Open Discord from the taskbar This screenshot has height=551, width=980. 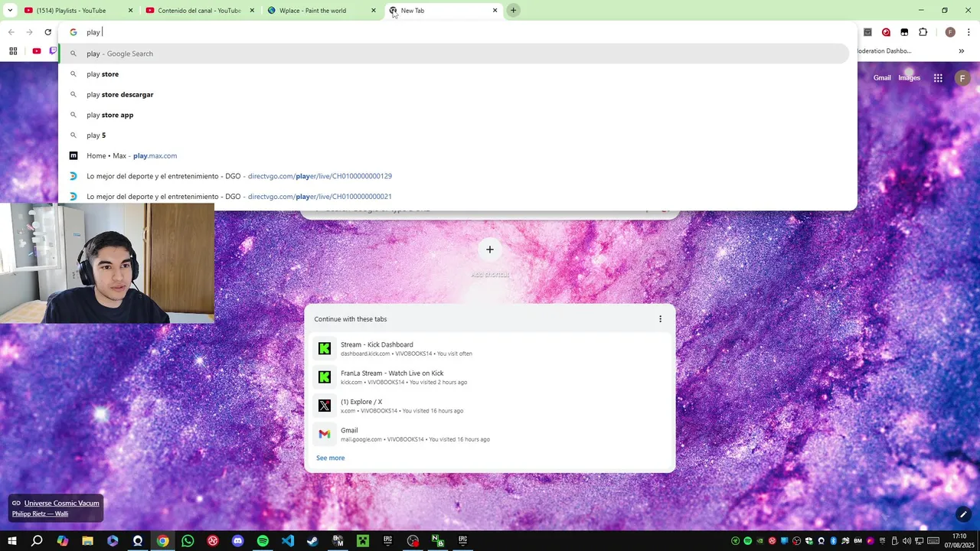click(x=237, y=541)
